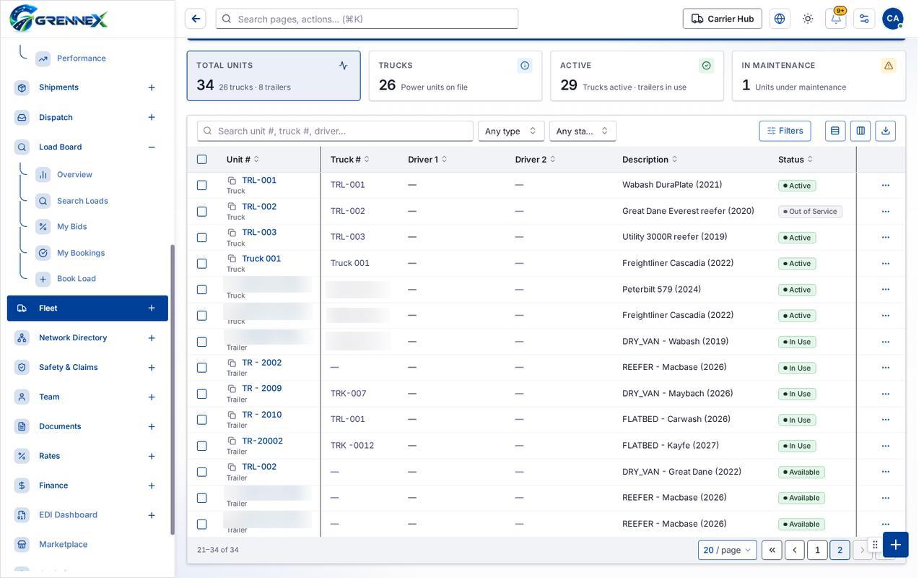Check the TRL-001 Truck row checkbox
Screen dimensions: 924x578
(202, 186)
